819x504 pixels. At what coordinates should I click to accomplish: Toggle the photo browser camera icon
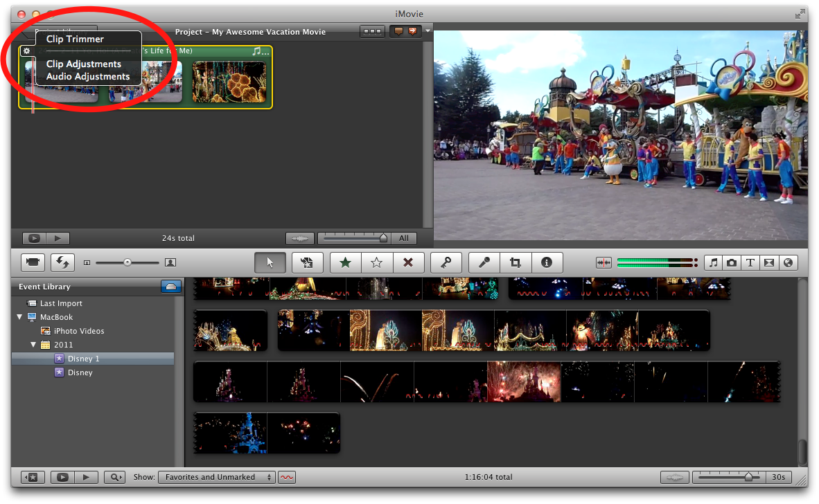(732, 263)
